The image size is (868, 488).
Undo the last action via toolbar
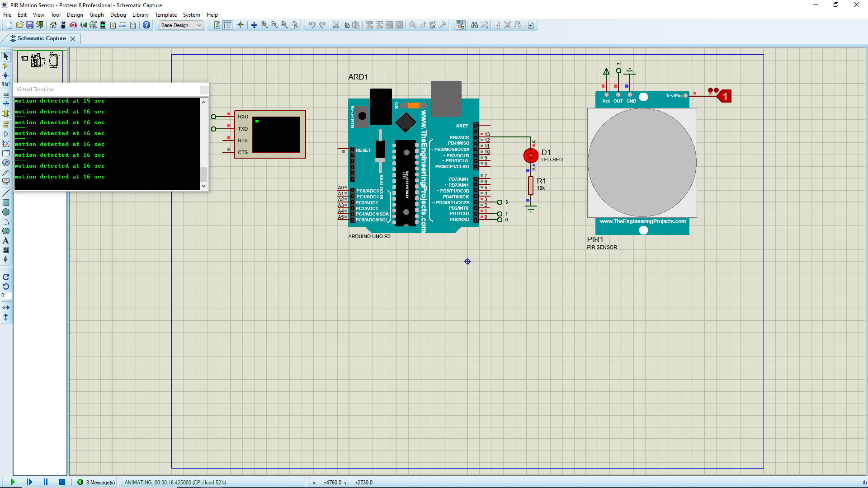(312, 25)
